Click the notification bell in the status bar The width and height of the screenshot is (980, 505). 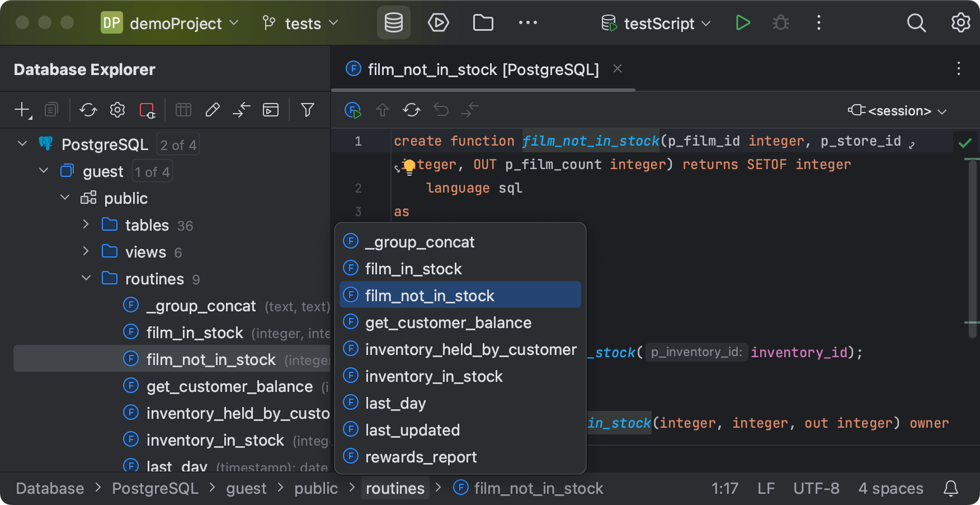[951, 488]
